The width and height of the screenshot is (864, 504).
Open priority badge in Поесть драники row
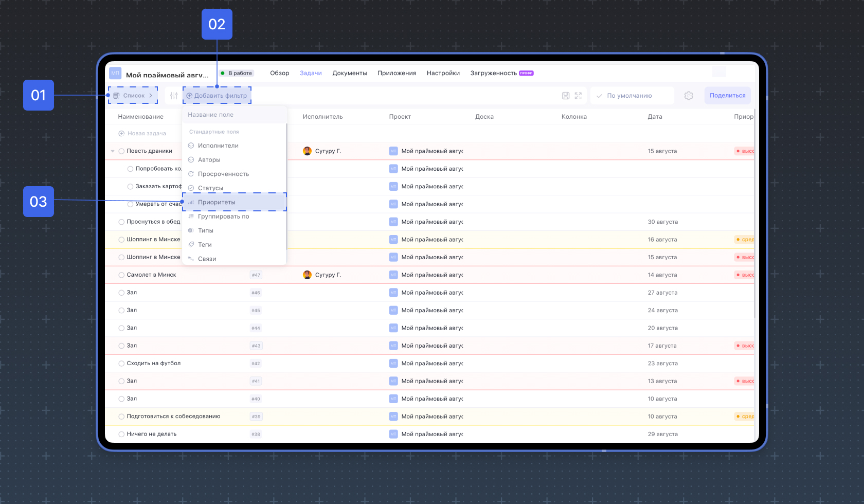click(745, 151)
